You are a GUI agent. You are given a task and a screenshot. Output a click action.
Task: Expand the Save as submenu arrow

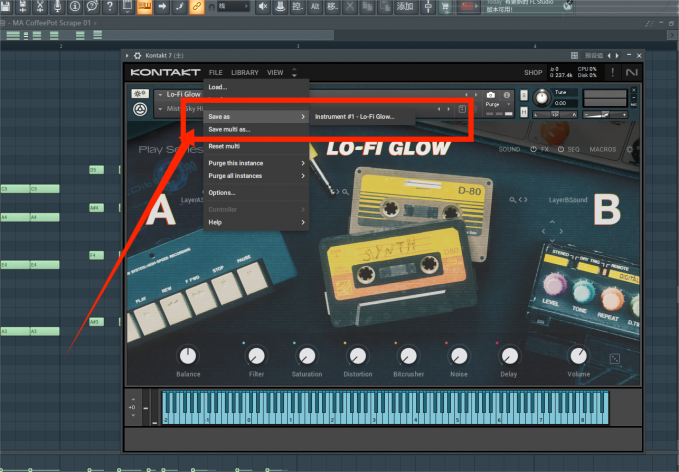point(303,116)
